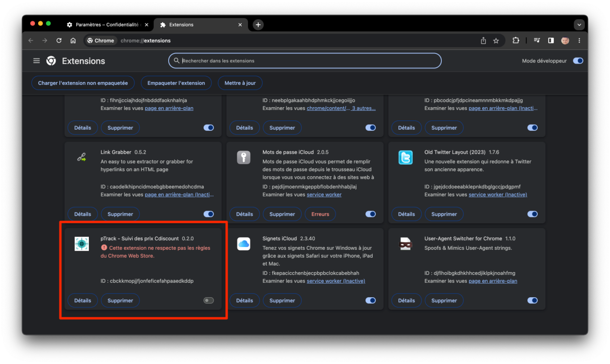The height and width of the screenshot is (364, 610).
Task: Open service worker link for Mots de passe iCloud
Action: tap(324, 195)
